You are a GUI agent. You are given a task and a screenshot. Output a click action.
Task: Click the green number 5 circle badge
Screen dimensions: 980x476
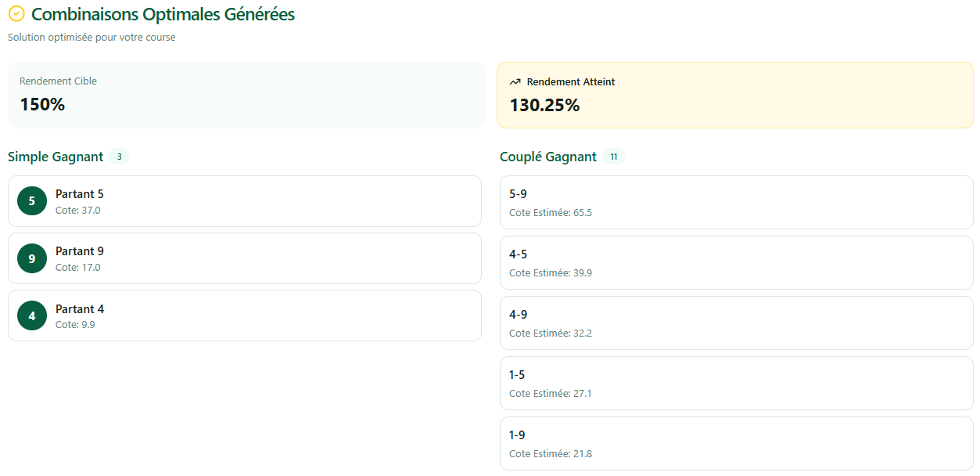[32, 201]
